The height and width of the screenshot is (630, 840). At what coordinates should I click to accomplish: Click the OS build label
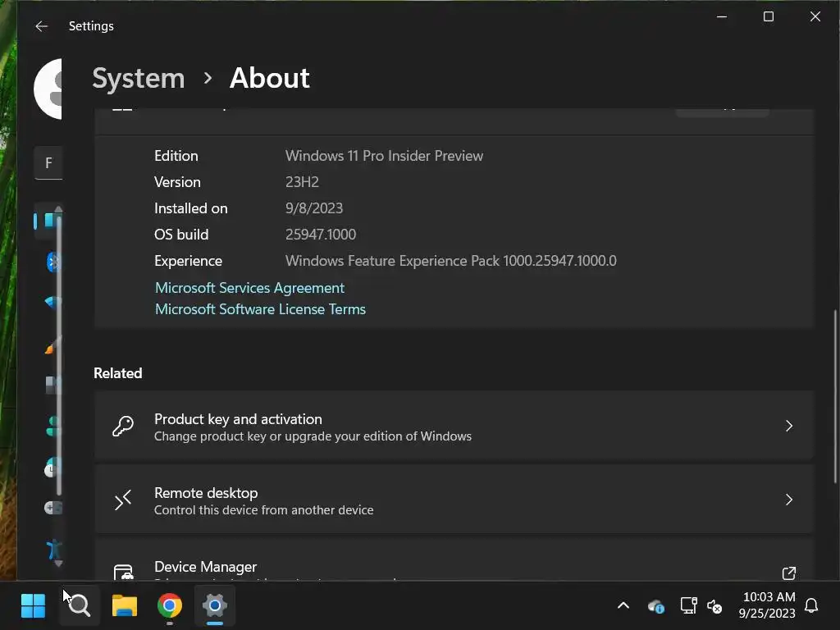point(181,235)
